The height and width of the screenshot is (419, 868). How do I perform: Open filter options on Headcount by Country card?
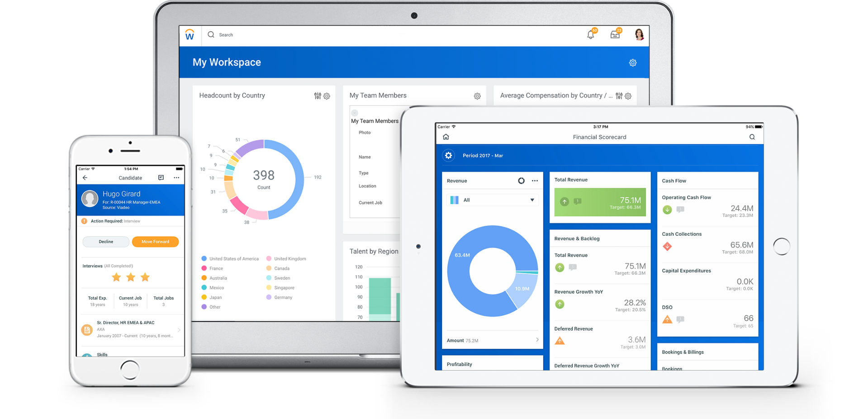[317, 96]
